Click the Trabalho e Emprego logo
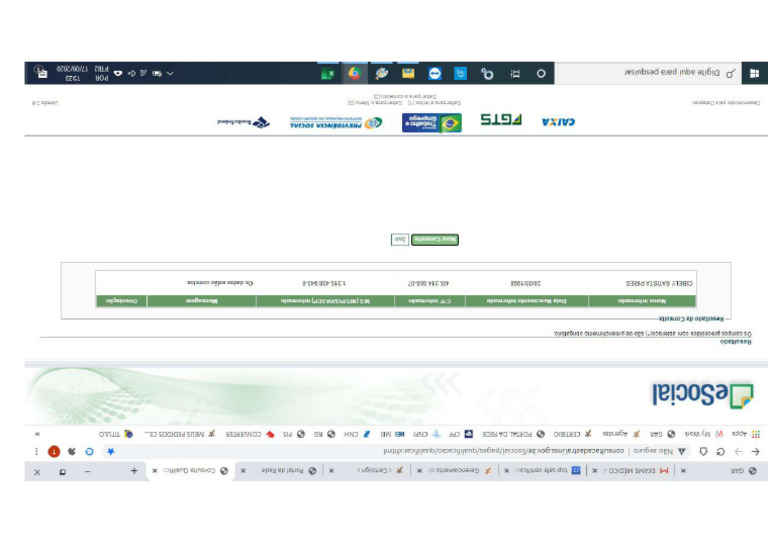768x543 pixels. coord(432,122)
